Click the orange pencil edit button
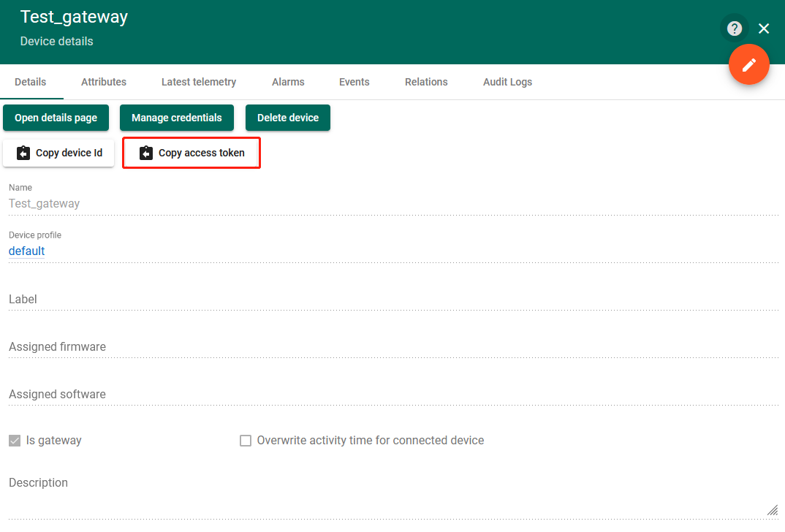The height and width of the screenshot is (532, 785). point(748,65)
